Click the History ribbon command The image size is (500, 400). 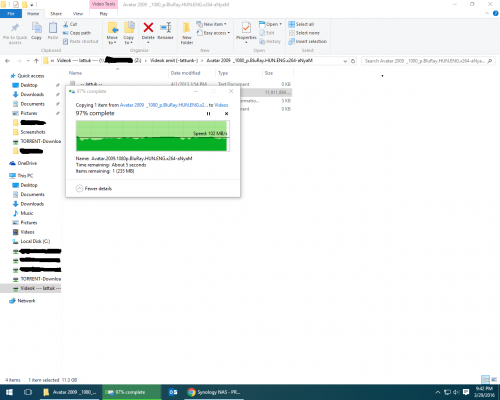[x=270, y=41]
